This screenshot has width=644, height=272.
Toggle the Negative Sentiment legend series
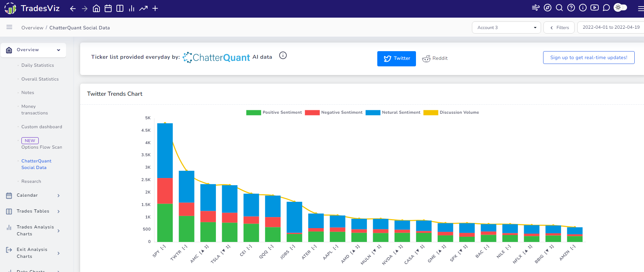(334, 112)
